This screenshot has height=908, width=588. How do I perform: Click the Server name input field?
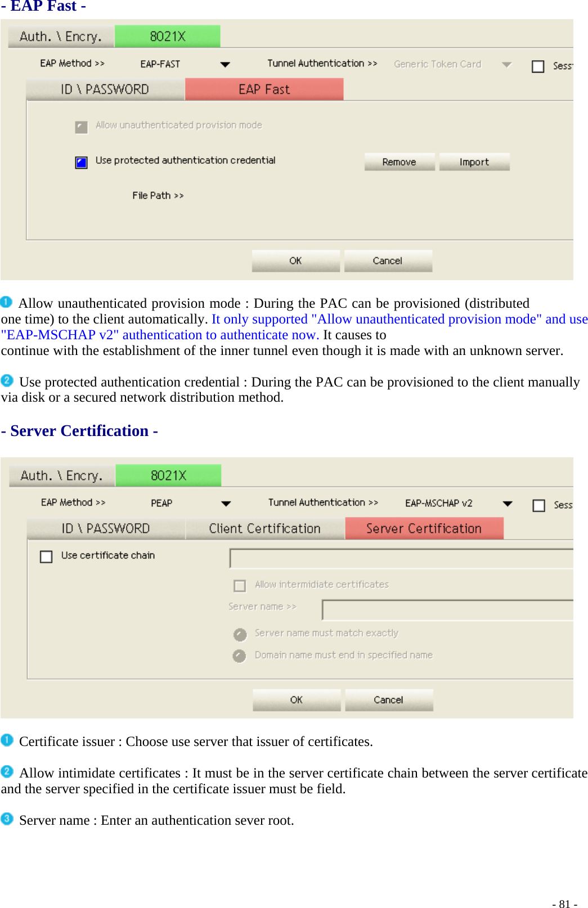pyautogui.click(x=447, y=610)
